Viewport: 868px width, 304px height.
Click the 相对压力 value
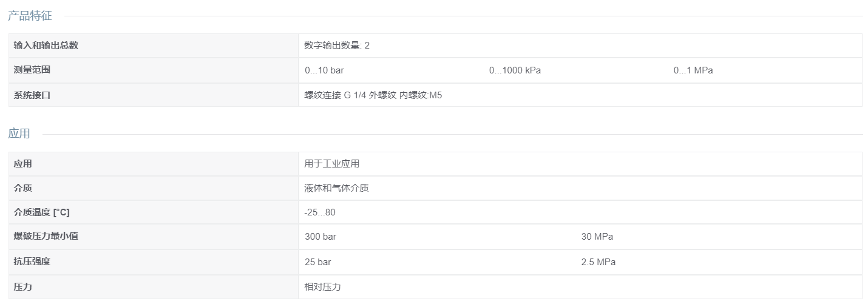tap(322, 287)
